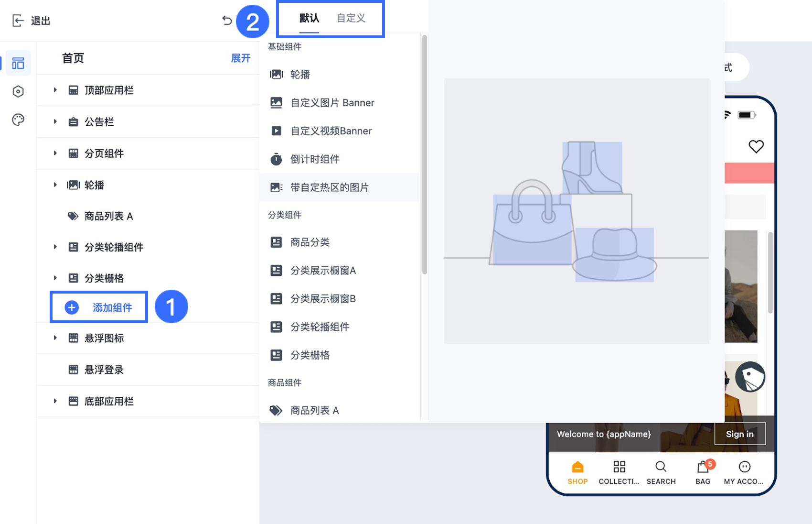Click the 顶部应用栏 component icon
Viewport: 812px width, 524px height.
click(x=73, y=90)
